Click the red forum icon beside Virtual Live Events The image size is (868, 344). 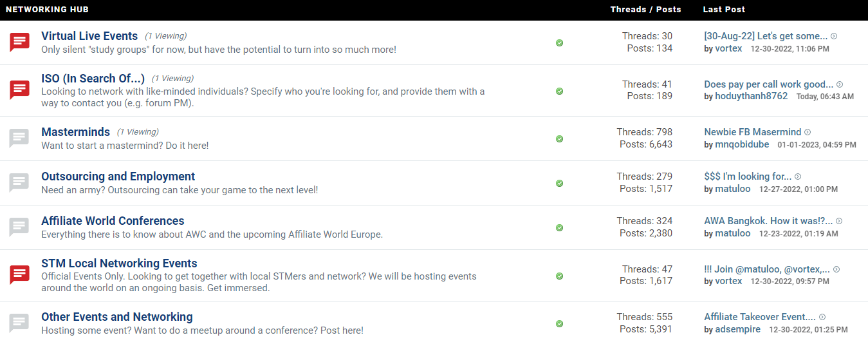point(20,43)
